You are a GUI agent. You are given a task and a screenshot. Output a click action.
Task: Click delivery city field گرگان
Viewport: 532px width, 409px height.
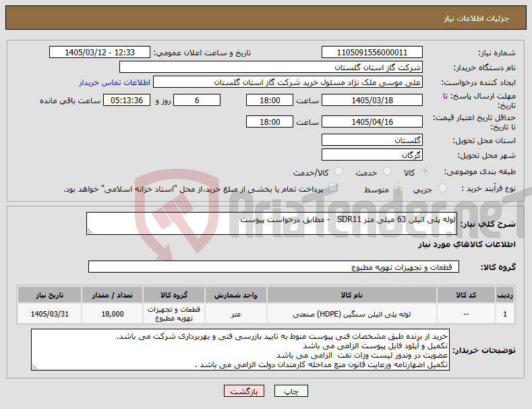click(372, 155)
